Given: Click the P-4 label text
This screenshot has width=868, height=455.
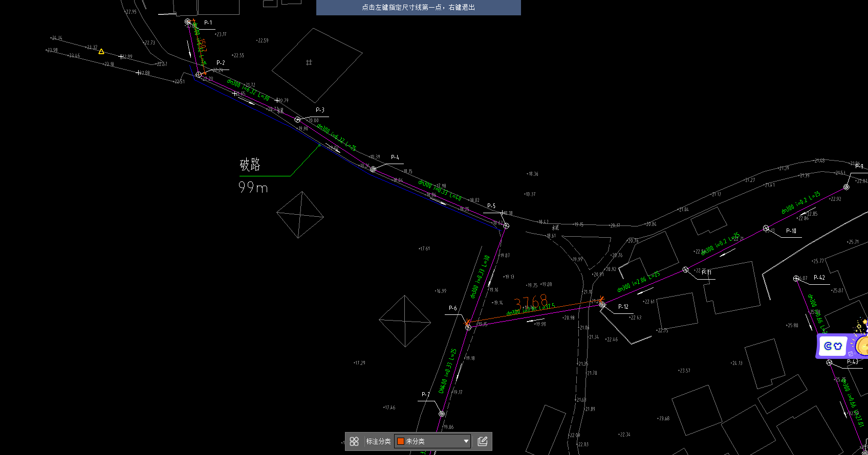Looking at the screenshot, I should 395,157.
